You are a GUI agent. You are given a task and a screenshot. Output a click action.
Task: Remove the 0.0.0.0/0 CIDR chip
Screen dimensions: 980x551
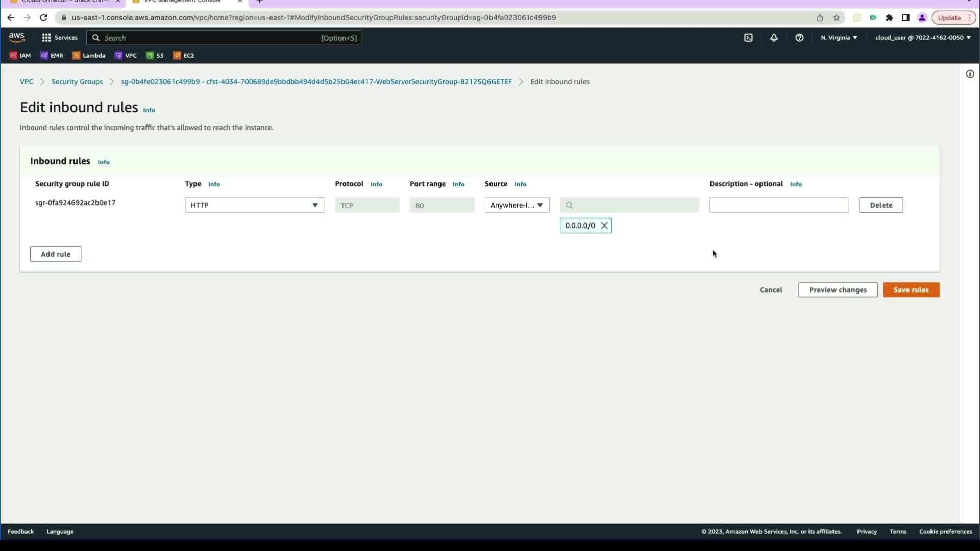tap(604, 226)
